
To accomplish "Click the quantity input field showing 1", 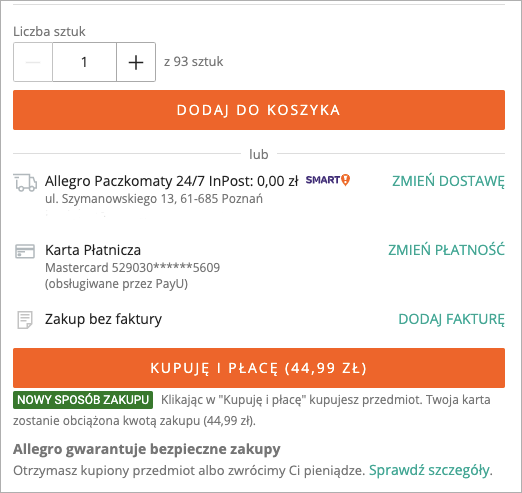I will tap(84, 62).
